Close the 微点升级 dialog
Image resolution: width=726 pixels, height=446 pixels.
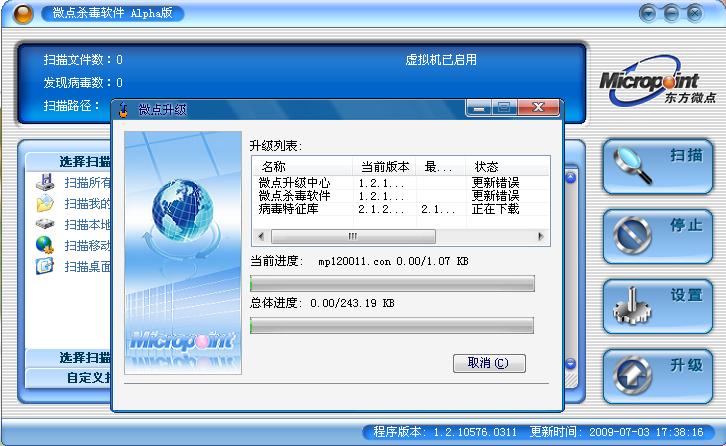click(x=538, y=108)
